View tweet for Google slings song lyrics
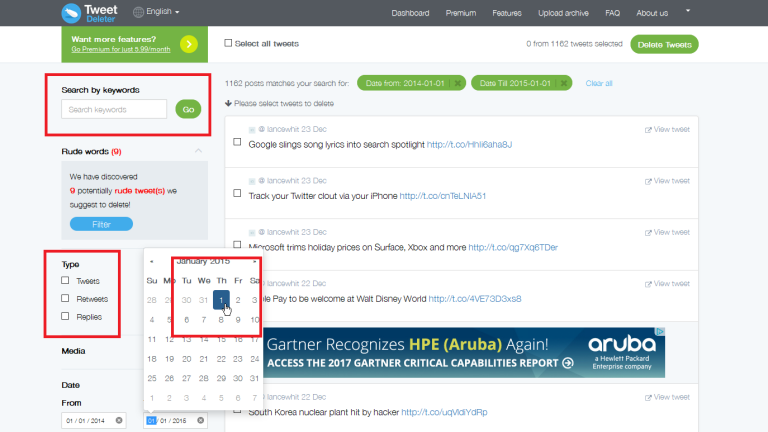Viewport: 768px width, 432px height. tap(667, 129)
